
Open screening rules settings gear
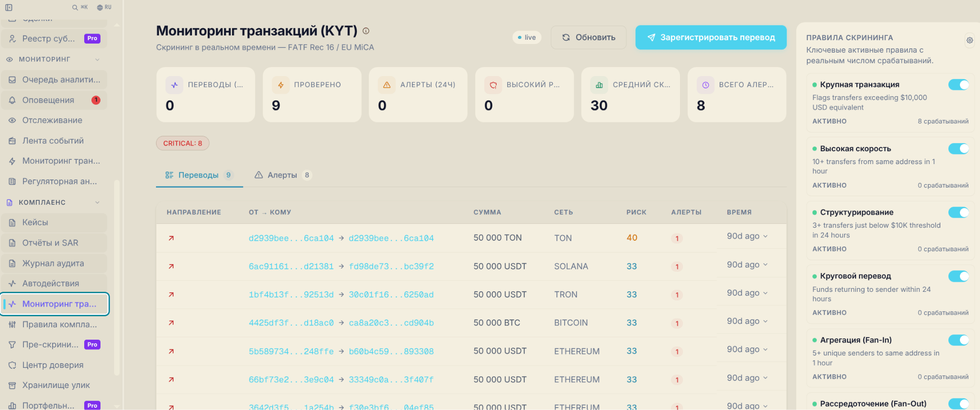[x=969, y=40]
